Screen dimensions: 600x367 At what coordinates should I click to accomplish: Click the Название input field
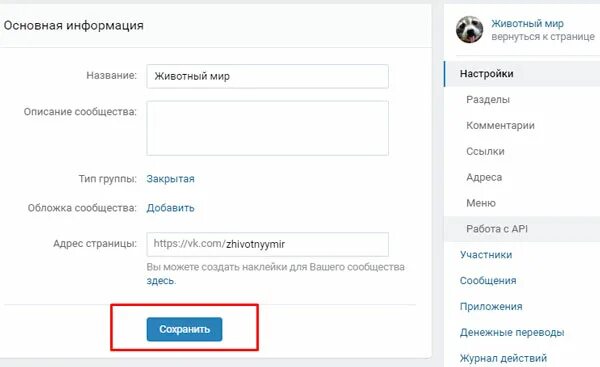click(267, 76)
